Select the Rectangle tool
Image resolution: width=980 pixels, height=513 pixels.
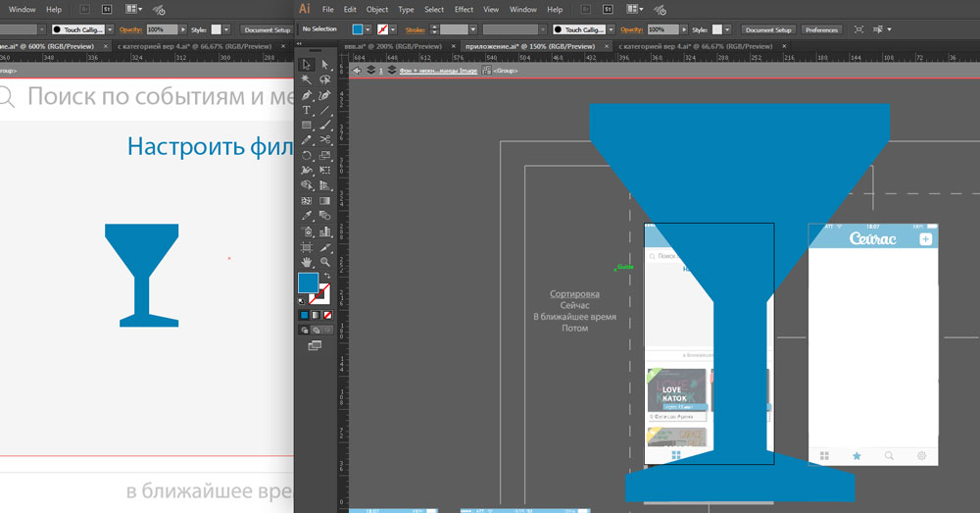(x=306, y=126)
